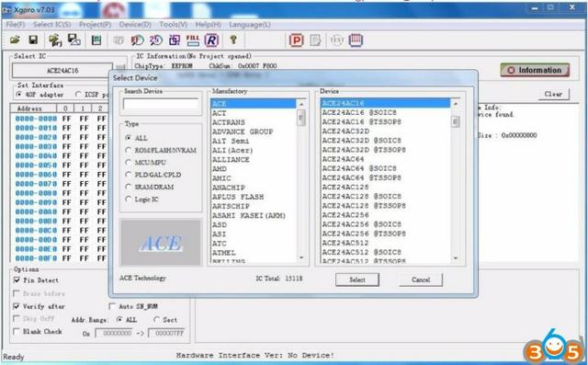Select AMD in the Manufactory list

pos(220,169)
